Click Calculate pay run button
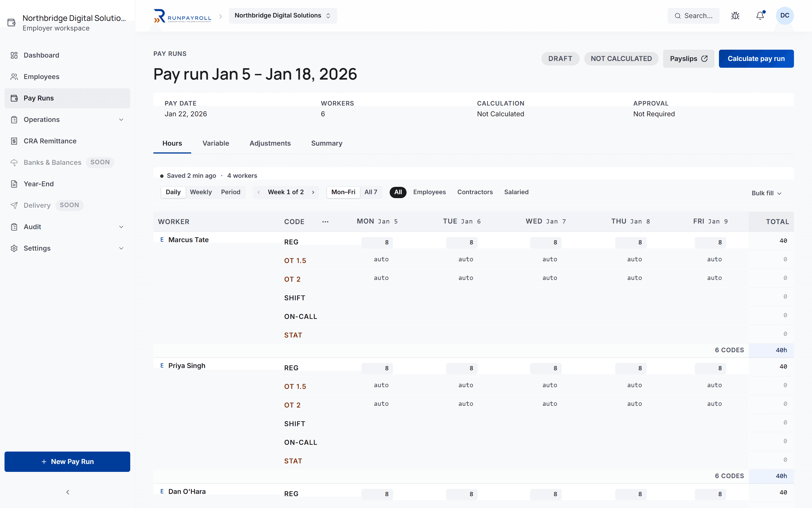 pos(756,59)
